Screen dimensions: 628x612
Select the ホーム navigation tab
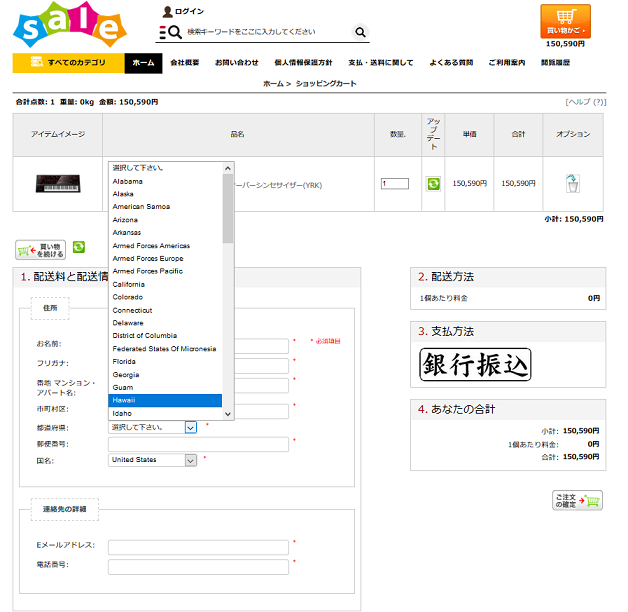(143, 63)
